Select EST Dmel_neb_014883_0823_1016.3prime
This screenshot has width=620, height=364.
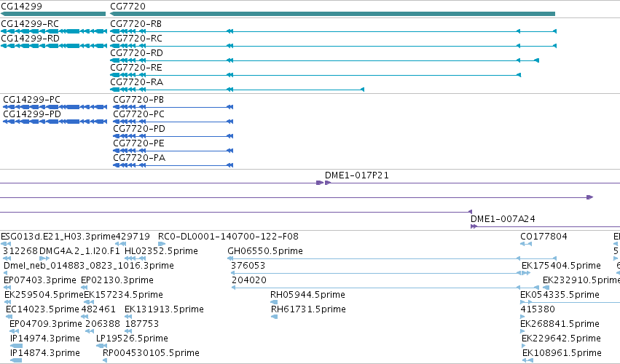tap(89, 266)
